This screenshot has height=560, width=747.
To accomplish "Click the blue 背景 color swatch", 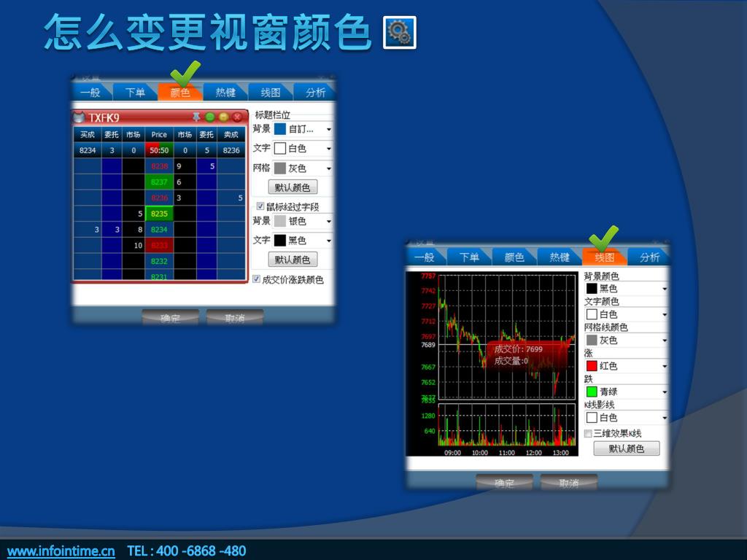I will 280,129.
